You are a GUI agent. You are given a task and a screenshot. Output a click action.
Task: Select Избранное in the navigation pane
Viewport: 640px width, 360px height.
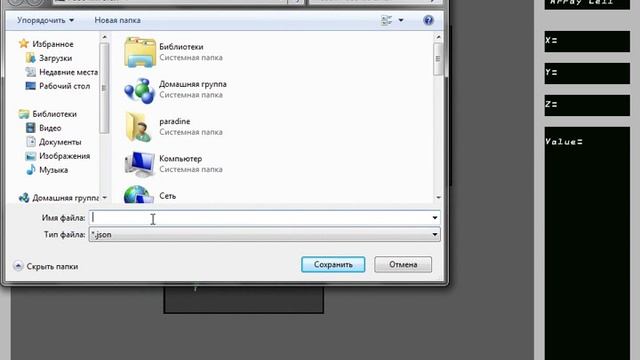53,44
